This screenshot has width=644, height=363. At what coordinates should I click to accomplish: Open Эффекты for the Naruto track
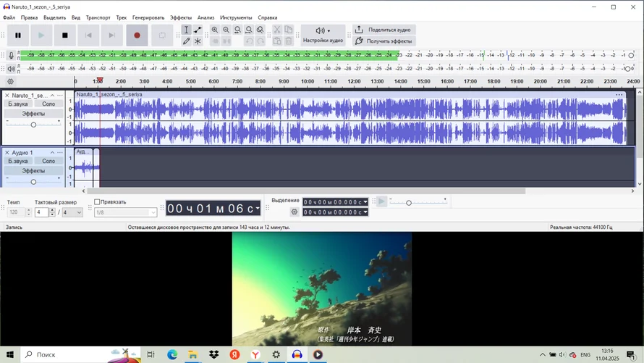coord(34,114)
